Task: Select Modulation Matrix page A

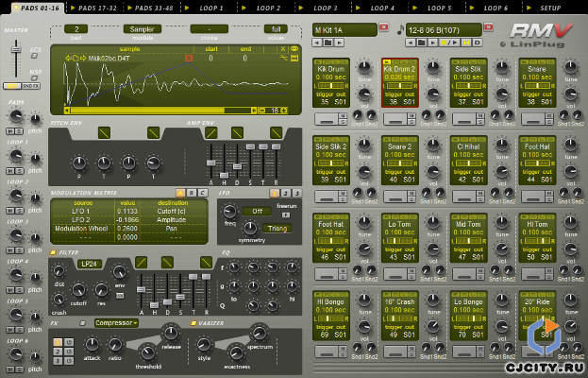Action: point(180,193)
